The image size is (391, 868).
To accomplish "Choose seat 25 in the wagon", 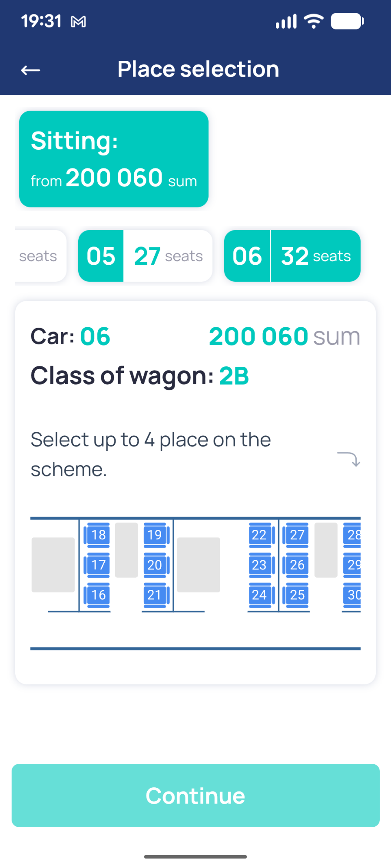I will (x=297, y=595).
